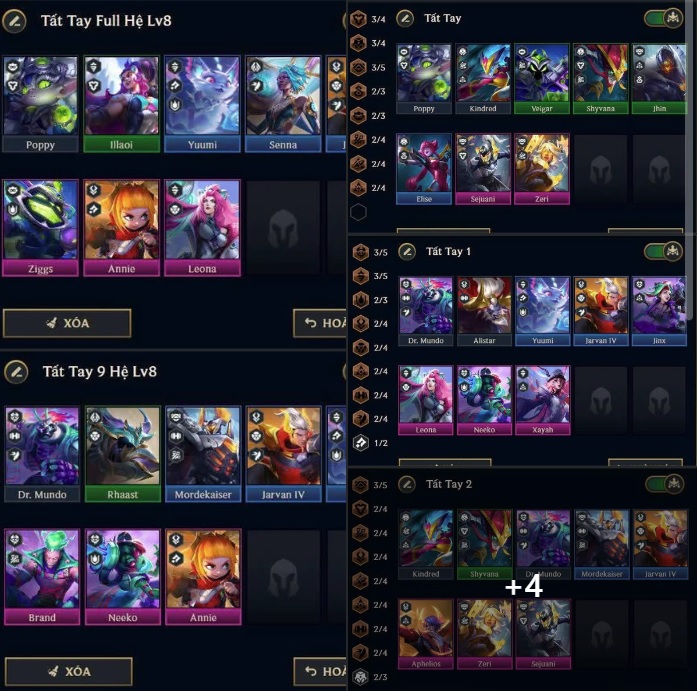Select the Alistar champion card in Tất Tay 1
This screenshot has width=697, height=691.
484,311
